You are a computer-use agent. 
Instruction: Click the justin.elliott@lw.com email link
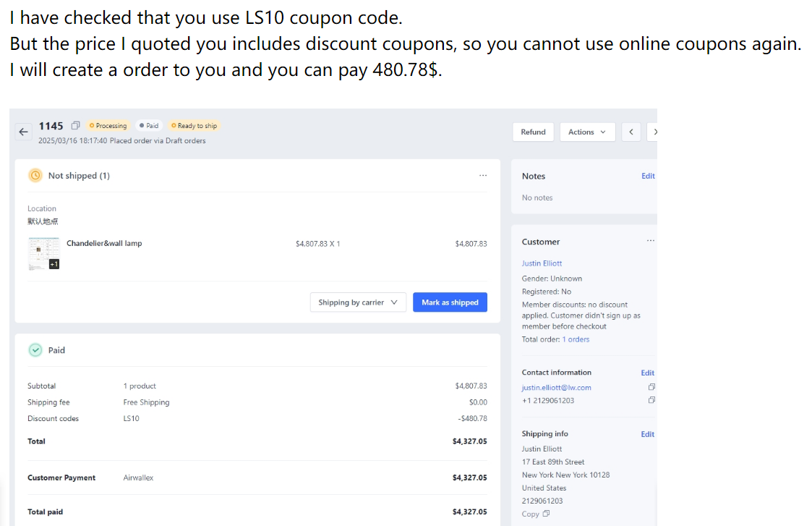[x=556, y=387]
